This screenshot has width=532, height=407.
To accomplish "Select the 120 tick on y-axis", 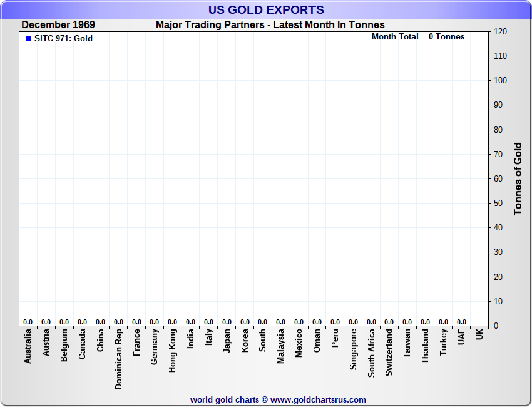I will click(x=500, y=31).
